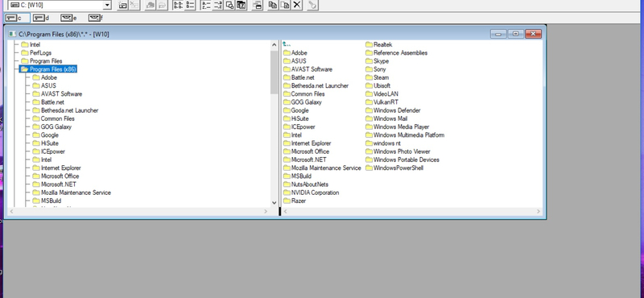
Task: Click left arrow of file list horizontal scrollbar
Action: click(x=286, y=211)
